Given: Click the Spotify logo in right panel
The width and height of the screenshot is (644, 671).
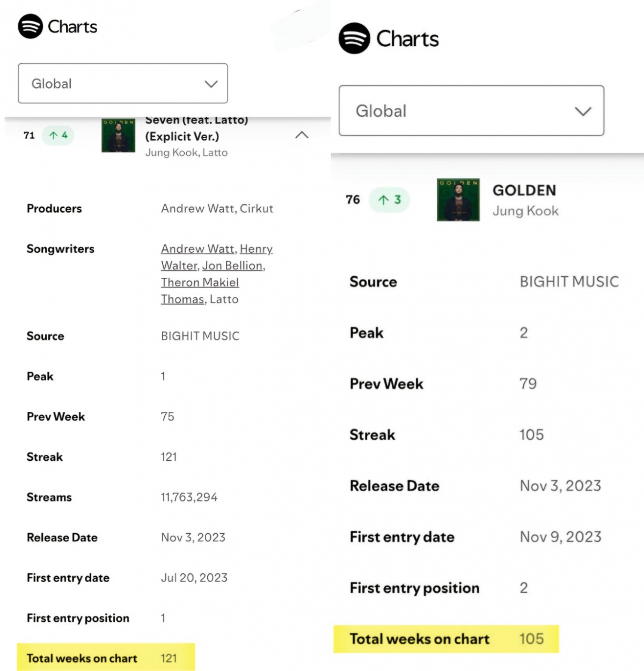Looking at the screenshot, I should pos(354,38).
